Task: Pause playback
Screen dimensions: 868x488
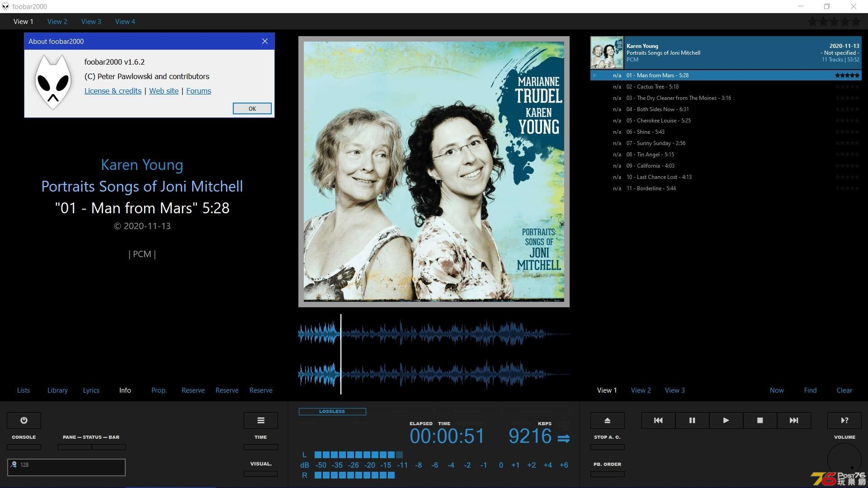Action: pyautogui.click(x=692, y=420)
